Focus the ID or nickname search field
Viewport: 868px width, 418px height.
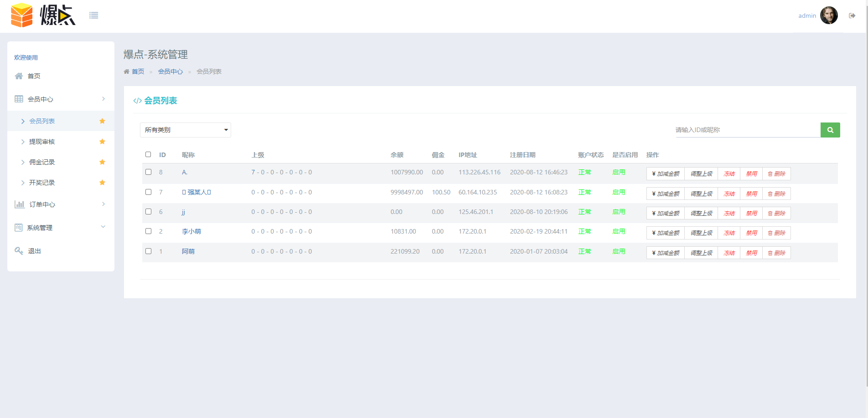tap(747, 130)
